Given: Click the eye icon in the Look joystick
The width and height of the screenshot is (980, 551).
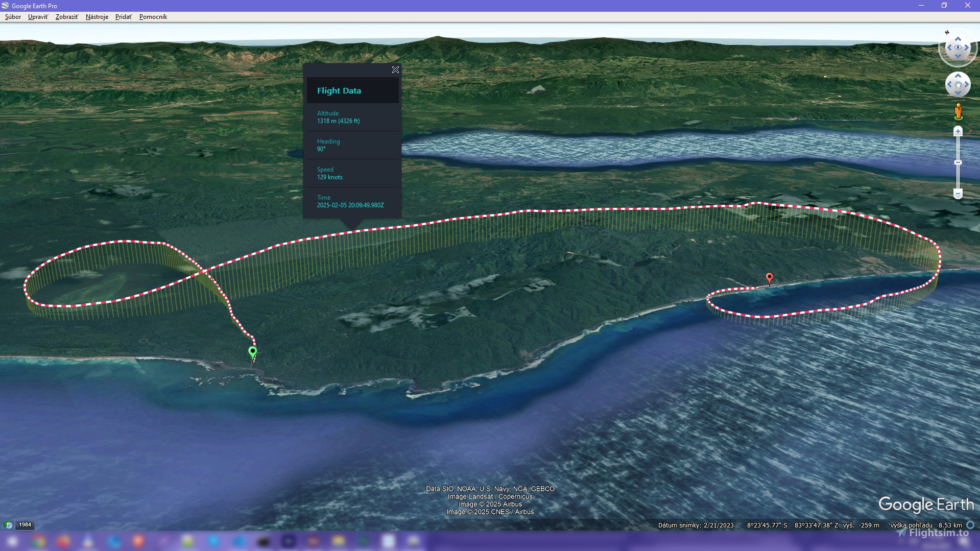Looking at the screenshot, I should pyautogui.click(x=958, y=46).
